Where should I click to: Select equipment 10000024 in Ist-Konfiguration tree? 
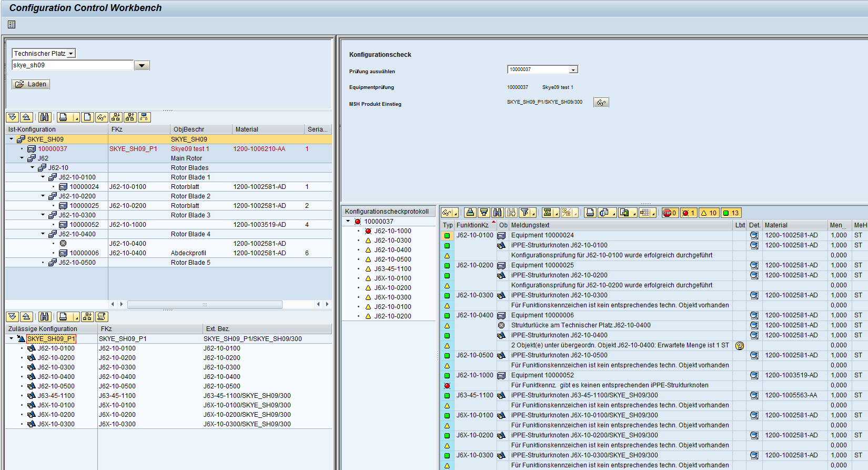84,187
